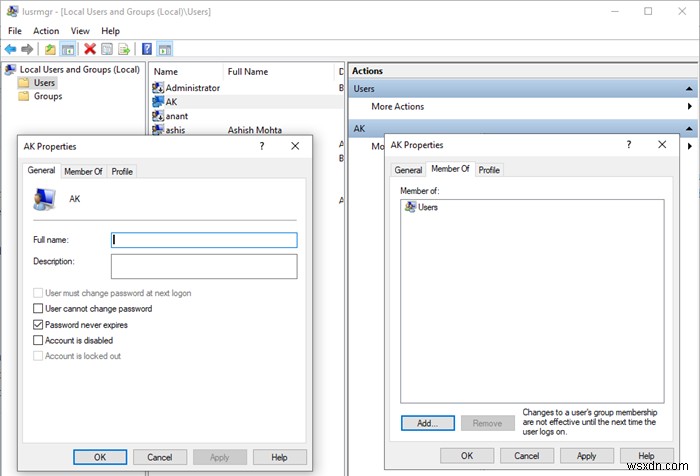
Task: Click Cancel in right AK Properties dialog
Action: click(x=527, y=456)
